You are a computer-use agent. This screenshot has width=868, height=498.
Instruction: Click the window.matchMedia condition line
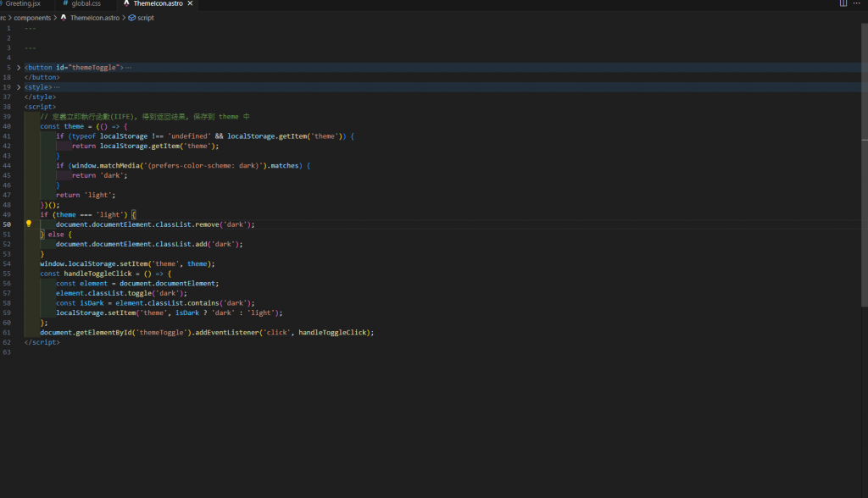click(x=183, y=165)
